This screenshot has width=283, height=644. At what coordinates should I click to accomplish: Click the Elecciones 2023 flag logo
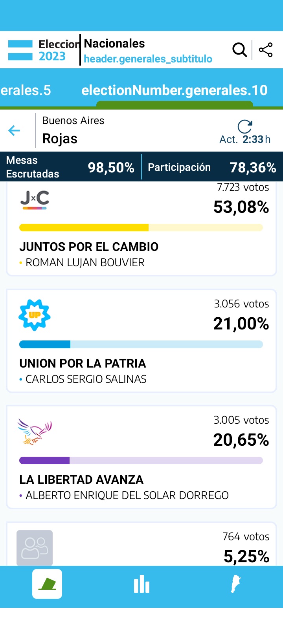(x=20, y=50)
